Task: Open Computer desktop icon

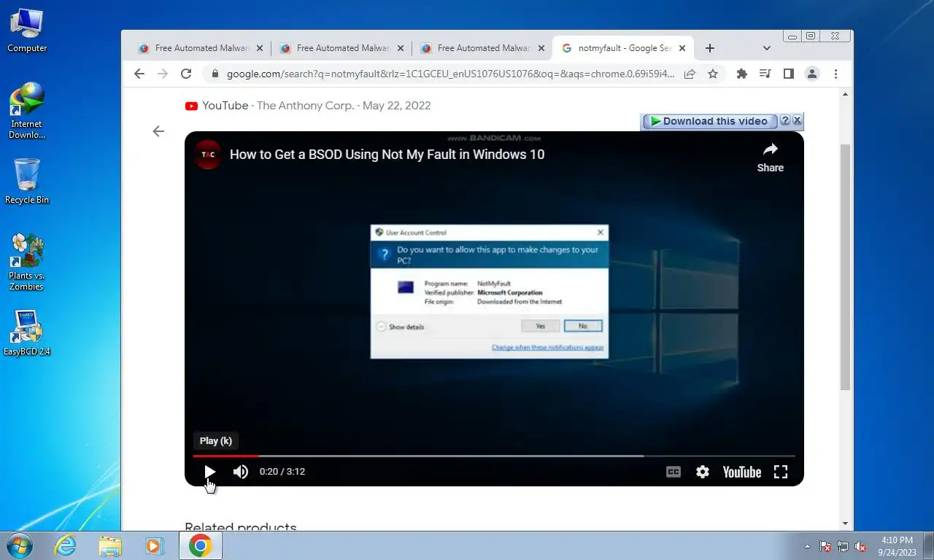Action: pyautogui.click(x=27, y=31)
